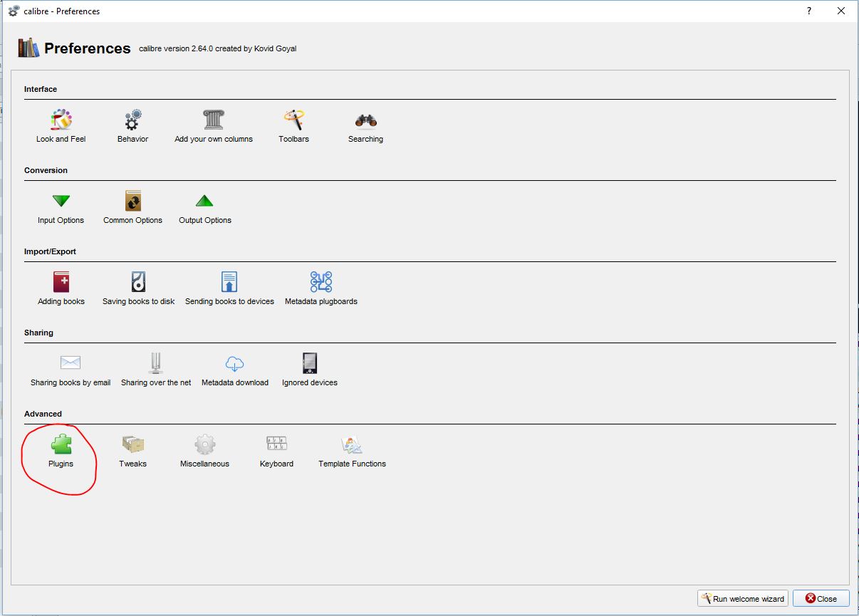
Task: Open Sending books to devices settings
Action: pos(229,289)
